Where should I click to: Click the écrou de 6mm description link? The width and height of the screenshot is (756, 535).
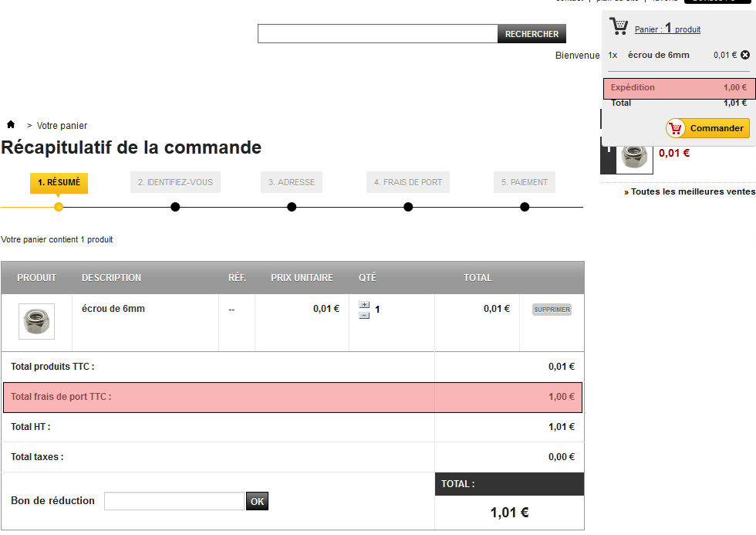(x=113, y=309)
